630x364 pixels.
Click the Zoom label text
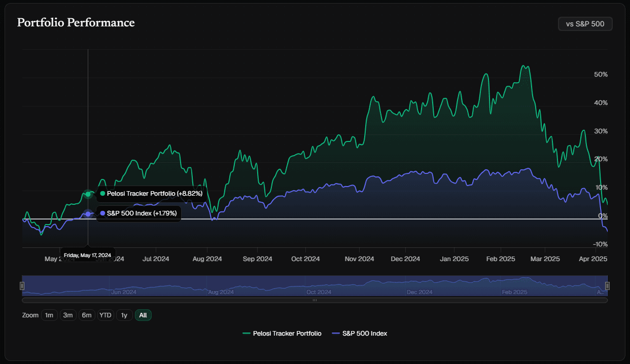(x=30, y=315)
